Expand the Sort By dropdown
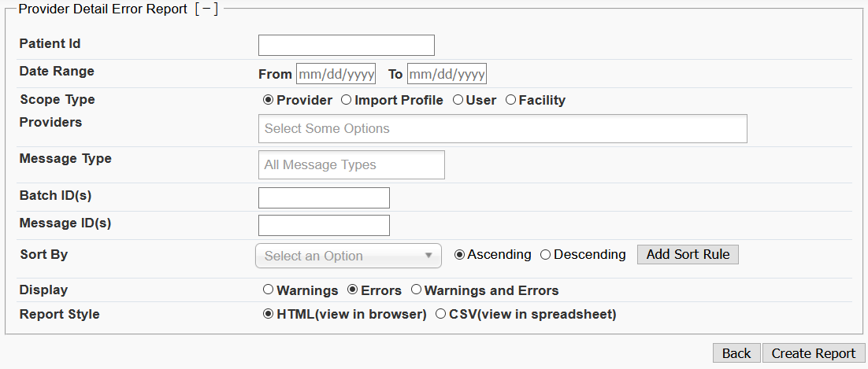Viewport: 868px width, 369px height. click(348, 256)
